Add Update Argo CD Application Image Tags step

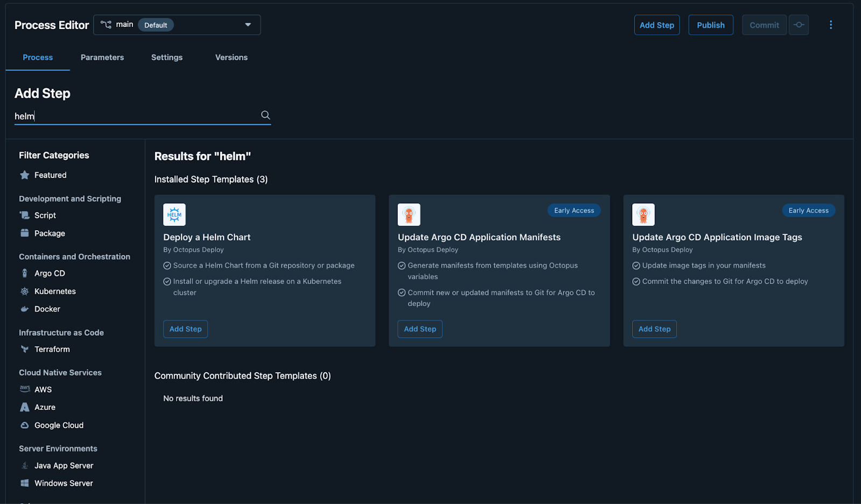(x=654, y=329)
